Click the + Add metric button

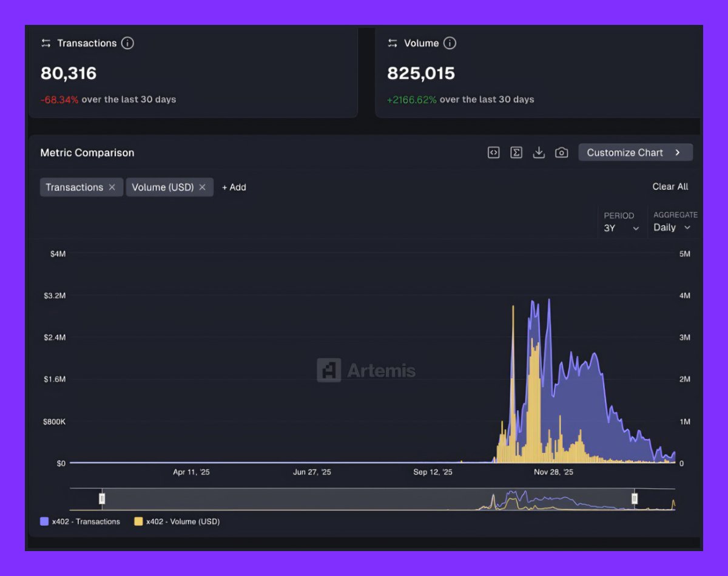pyautogui.click(x=234, y=187)
